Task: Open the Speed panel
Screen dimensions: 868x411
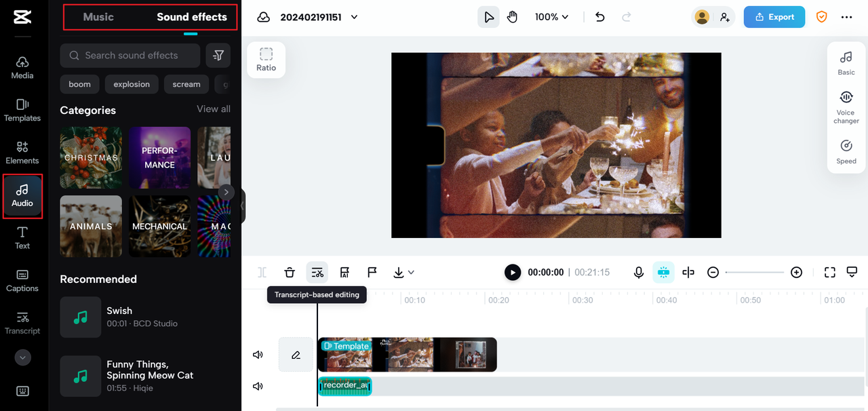Action: [846, 152]
